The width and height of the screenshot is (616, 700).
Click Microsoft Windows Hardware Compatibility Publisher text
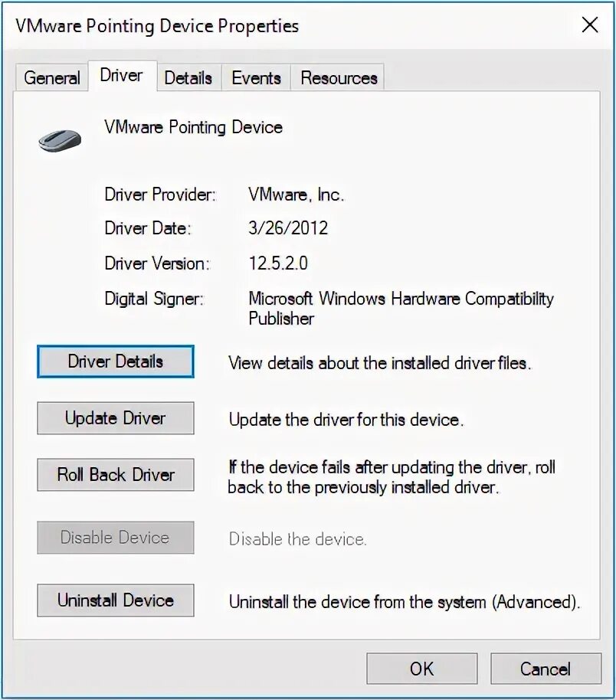[x=401, y=309]
